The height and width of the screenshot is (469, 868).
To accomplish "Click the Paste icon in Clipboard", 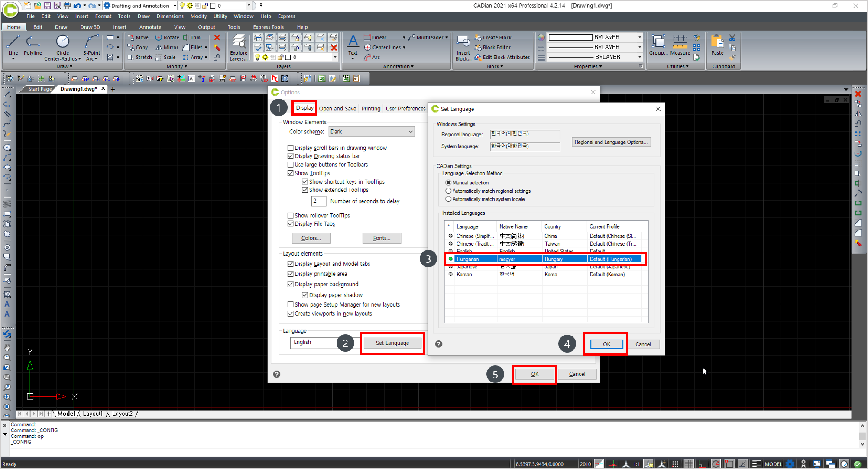I will coord(717,45).
